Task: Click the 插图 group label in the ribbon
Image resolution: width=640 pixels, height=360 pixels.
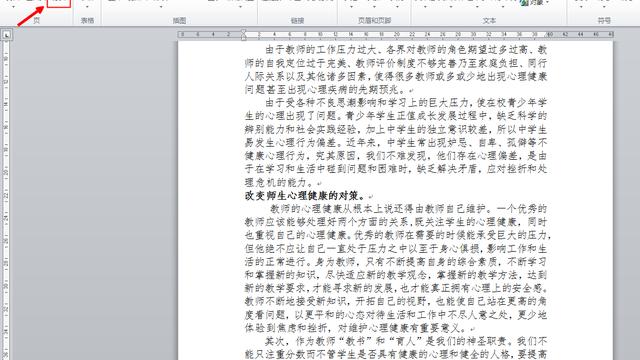Action: click(x=179, y=20)
